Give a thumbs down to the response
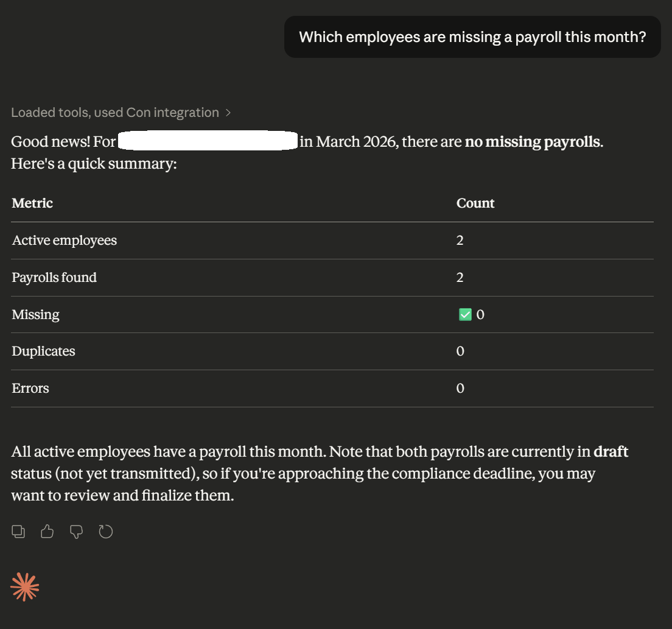Screen dimensions: 672x629 coord(76,531)
